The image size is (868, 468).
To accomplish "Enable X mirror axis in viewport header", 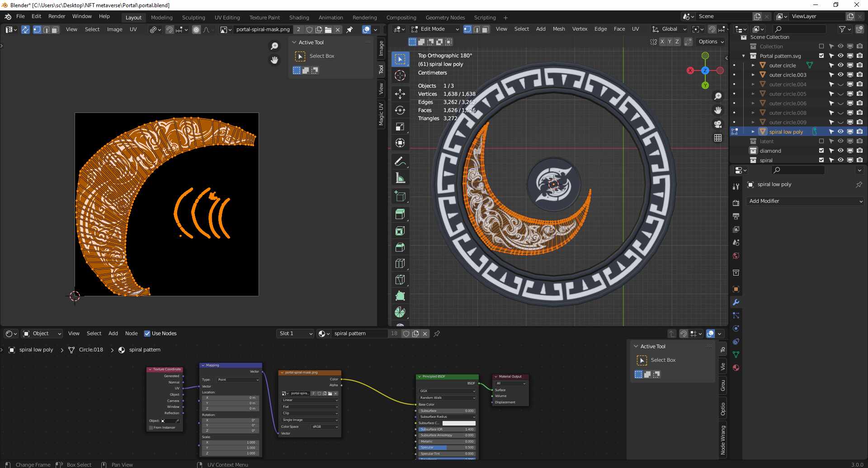I will click(662, 42).
